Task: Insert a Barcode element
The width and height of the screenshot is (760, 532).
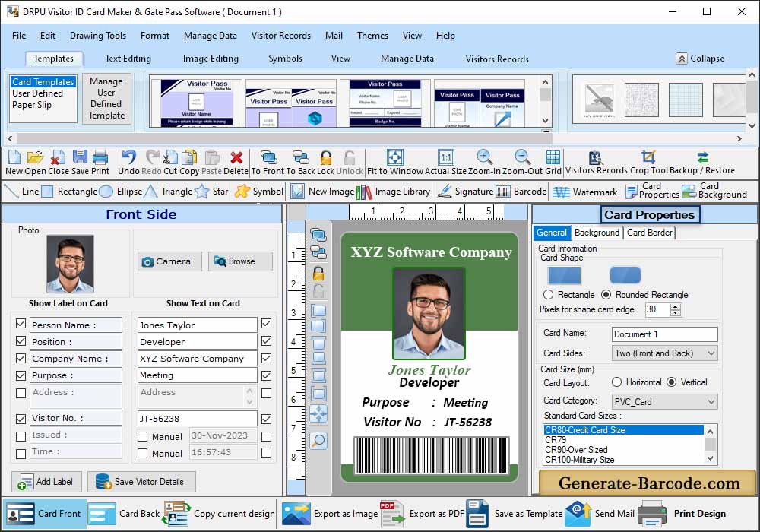Action: [x=521, y=192]
